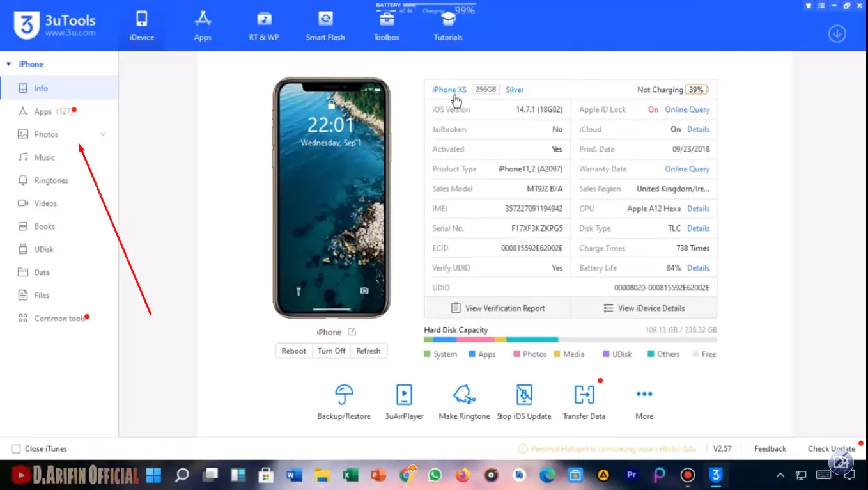Screen dimensions: 868x490
Task: Click the Apps legend blue swatch
Action: click(472, 354)
